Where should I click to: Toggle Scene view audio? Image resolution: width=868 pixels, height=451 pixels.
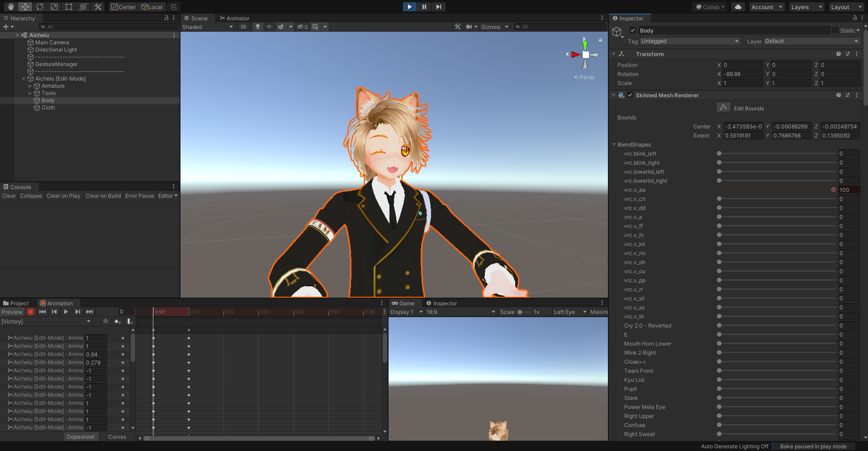point(270,27)
